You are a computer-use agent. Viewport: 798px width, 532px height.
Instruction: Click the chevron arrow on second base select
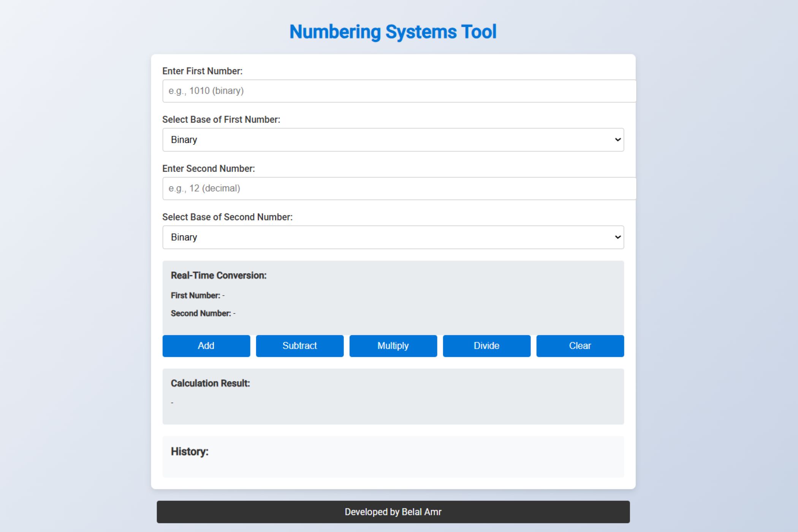click(x=617, y=237)
